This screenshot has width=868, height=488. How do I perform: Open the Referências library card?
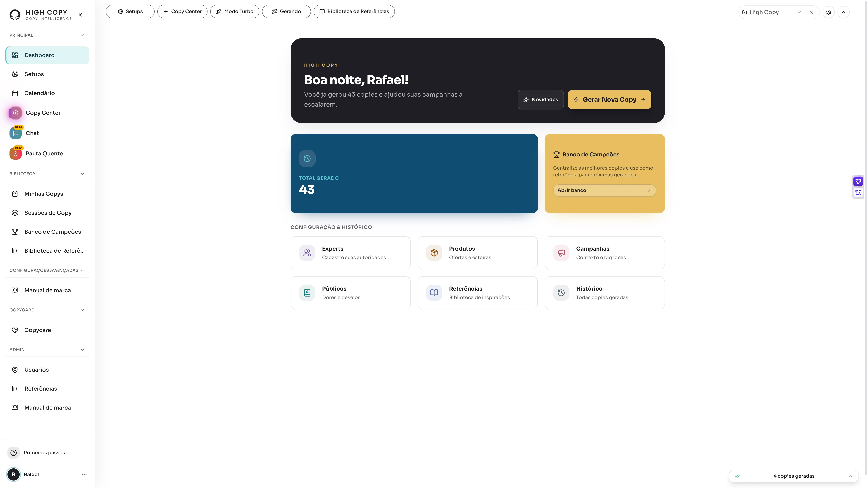click(x=477, y=293)
